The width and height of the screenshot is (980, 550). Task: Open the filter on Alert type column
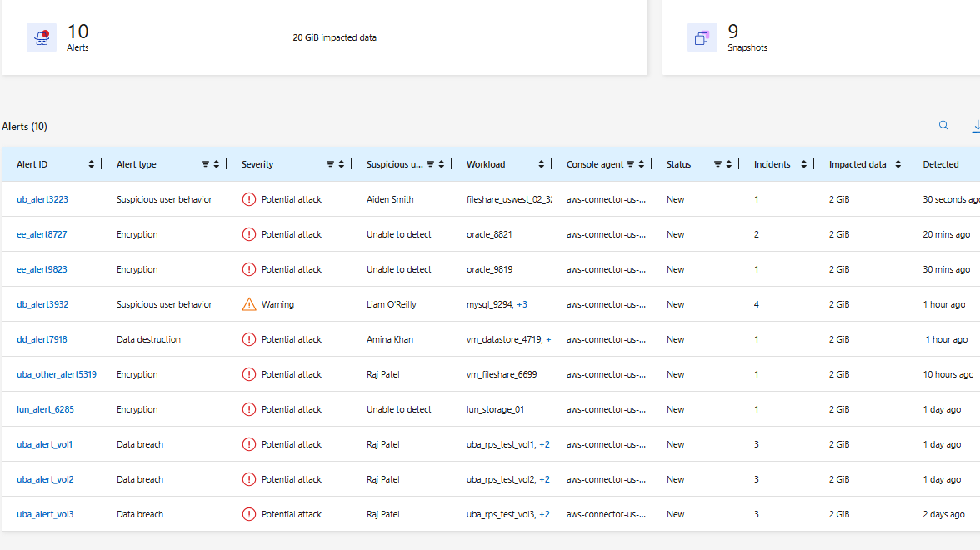(x=205, y=163)
